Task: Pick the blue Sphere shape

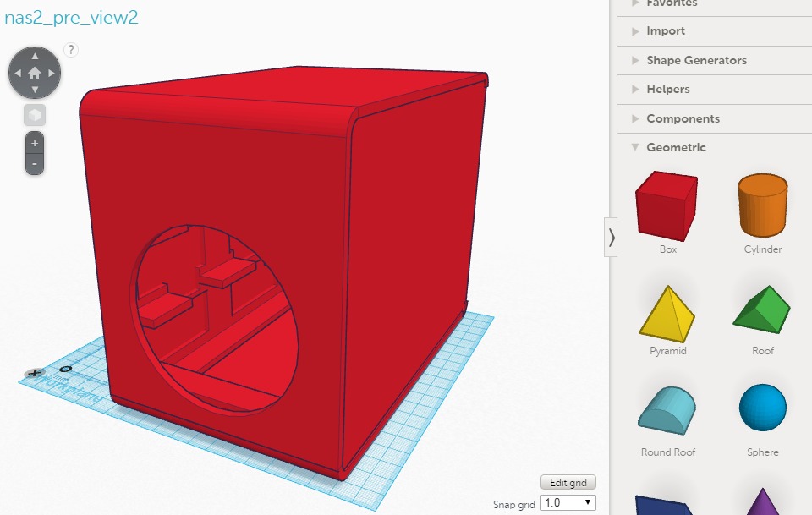Action: click(762, 408)
